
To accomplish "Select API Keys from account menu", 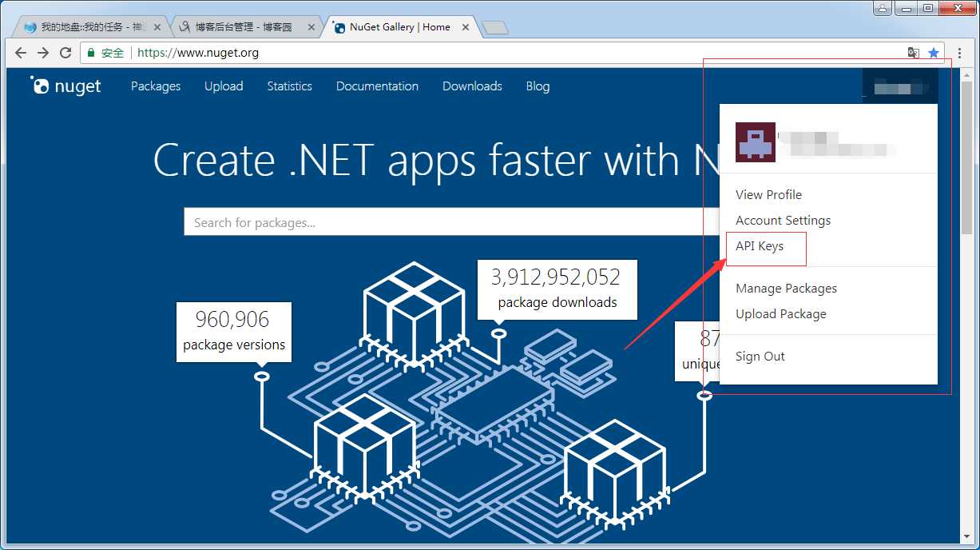I will [x=760, y=246].
